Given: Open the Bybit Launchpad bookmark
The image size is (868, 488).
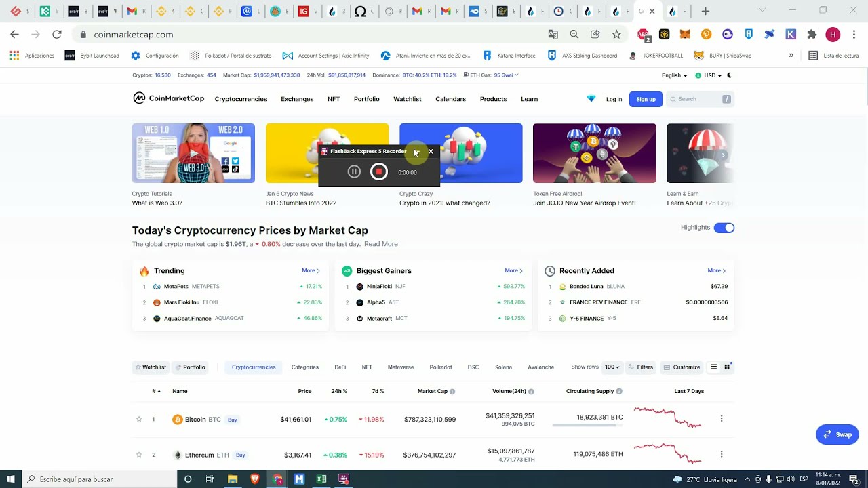Looking at the screenshot, I should 92,56.
